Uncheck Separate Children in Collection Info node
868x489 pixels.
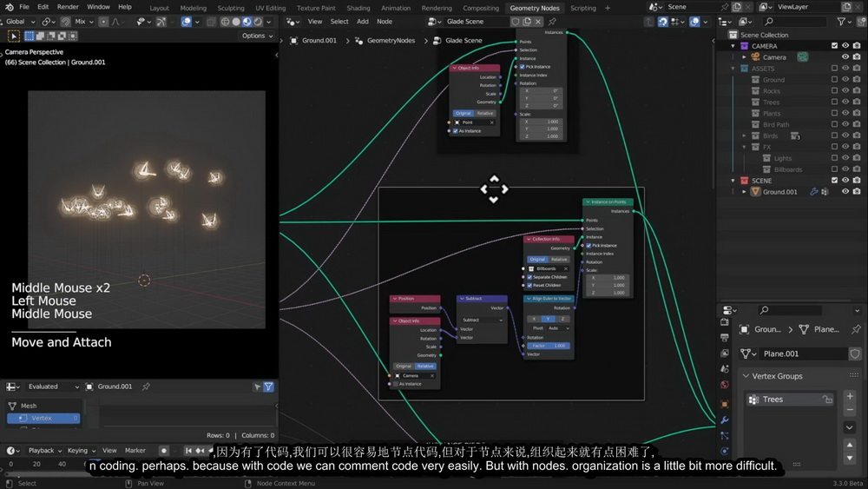[x=529, y=277]
